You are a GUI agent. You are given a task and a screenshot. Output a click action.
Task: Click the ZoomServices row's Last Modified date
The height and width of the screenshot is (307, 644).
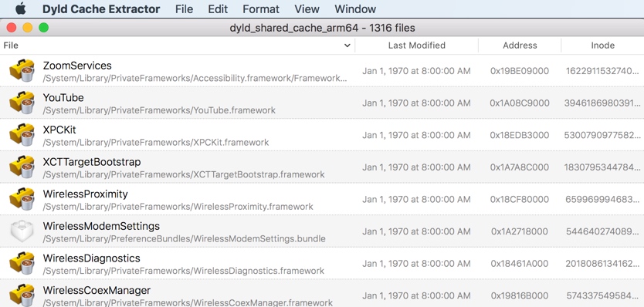click(x=416, y=71)
